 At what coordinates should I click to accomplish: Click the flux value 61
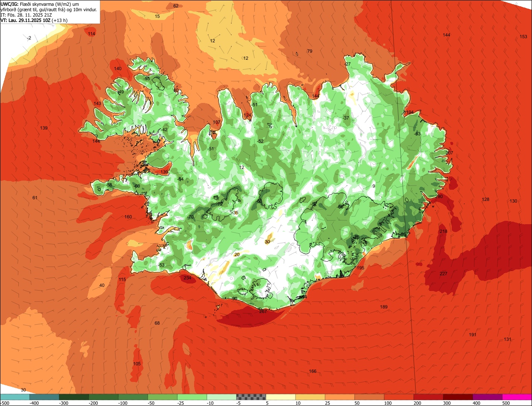coord(35,198)
